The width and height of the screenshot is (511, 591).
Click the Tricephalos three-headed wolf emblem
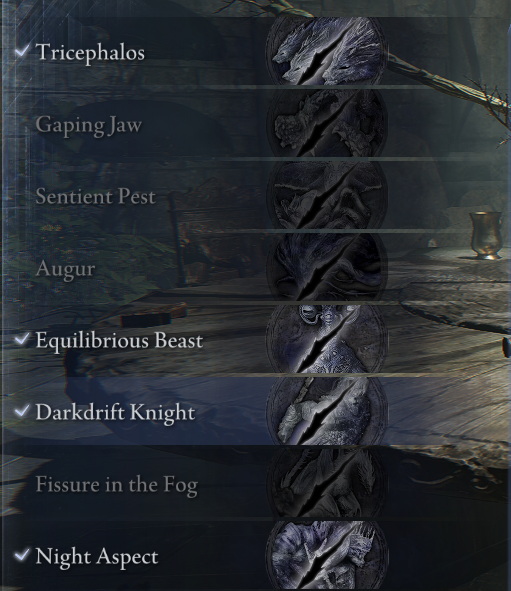326,51
